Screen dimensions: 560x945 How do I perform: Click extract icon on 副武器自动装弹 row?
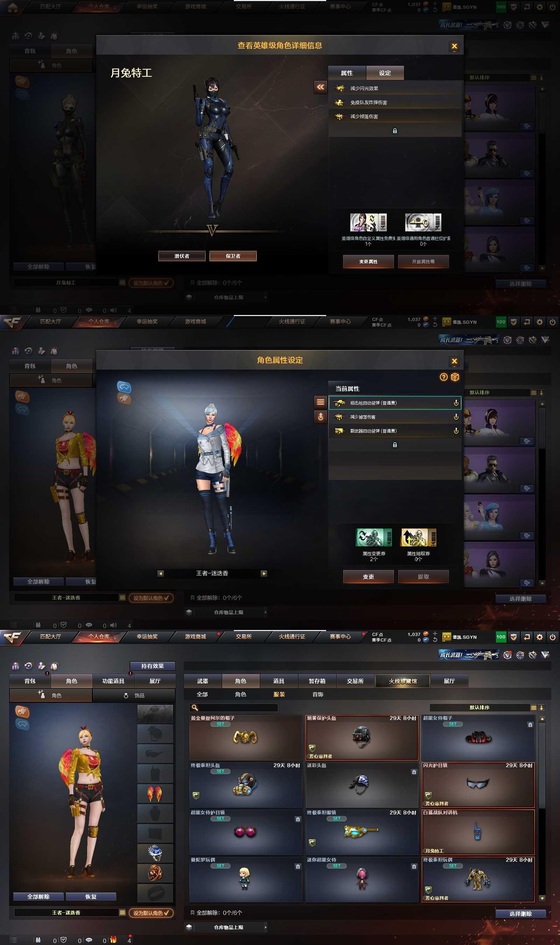click(456, 431)
